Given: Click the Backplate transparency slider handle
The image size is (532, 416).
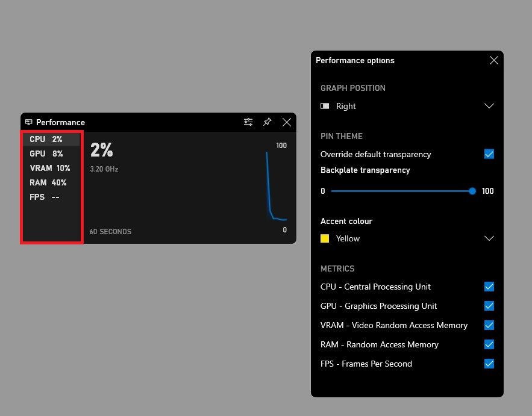Looking at the screenshot, I should coord(472,191).
